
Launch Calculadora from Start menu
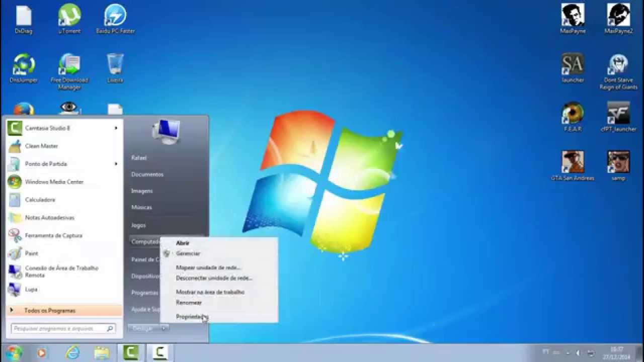(x=64, y=200)
